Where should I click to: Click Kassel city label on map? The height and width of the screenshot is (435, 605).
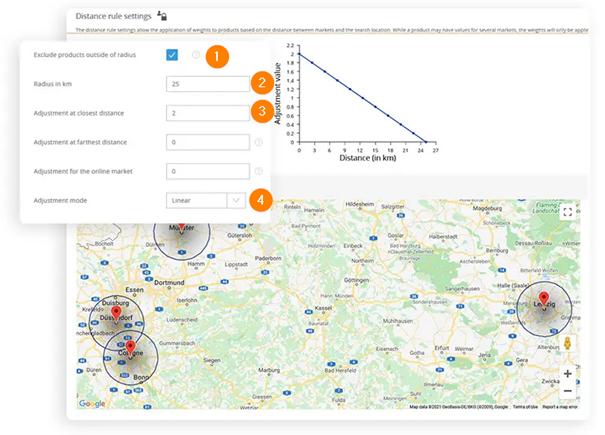pyautogui.click(x=323, y=308)
